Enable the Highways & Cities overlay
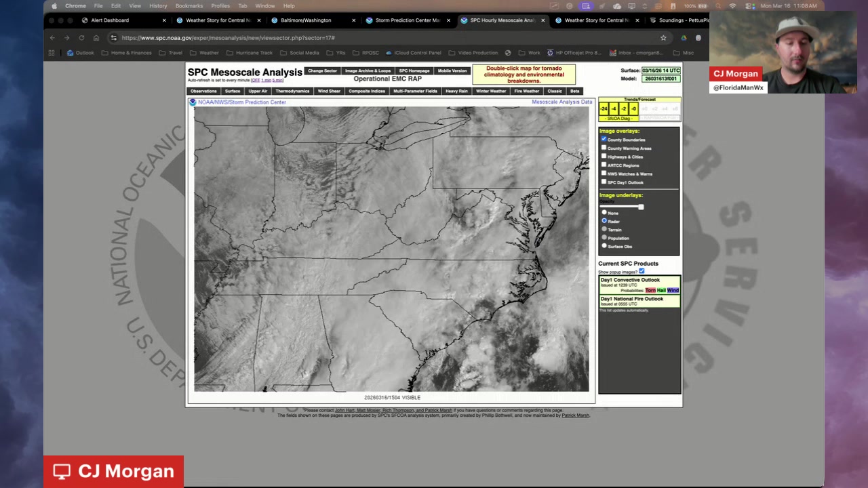This screenshot has width=868, height=488. pyautogui.click(x=604, y=156)
